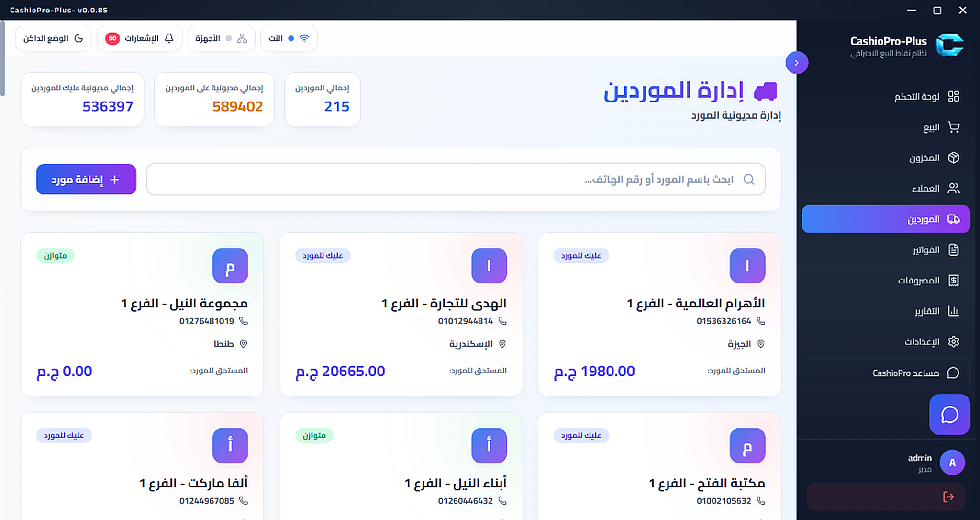This screenshot has width=980, height=520.
Task: Click طنطا location pin icon
Action: (x=244, y=344)
